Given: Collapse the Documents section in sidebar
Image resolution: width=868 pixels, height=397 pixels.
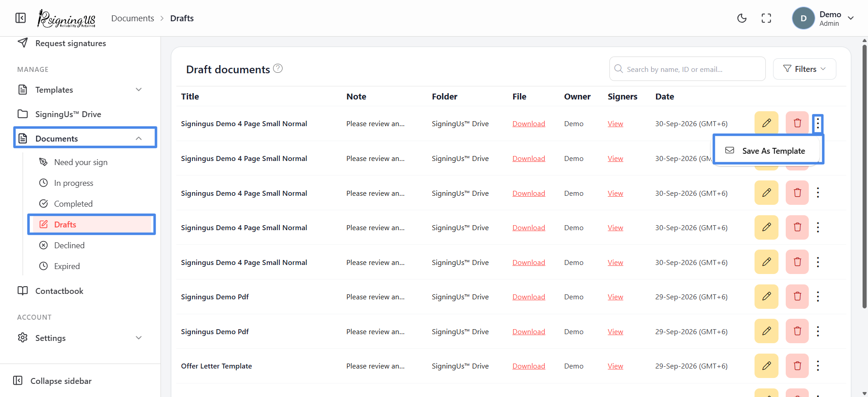Looking at the screenshot, I should (139, 138).
